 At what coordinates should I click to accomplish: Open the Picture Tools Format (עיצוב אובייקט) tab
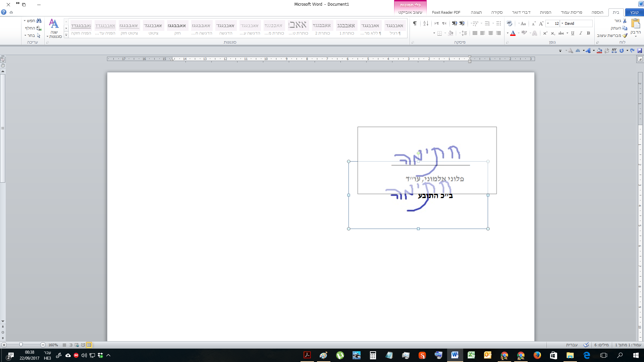[x=410, y=12]
